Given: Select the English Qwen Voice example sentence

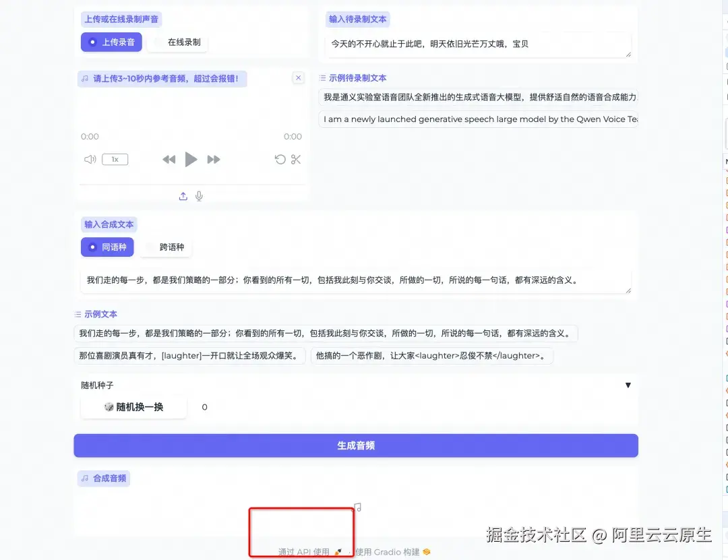Looking at the screenshot, I should coord(478,119).
